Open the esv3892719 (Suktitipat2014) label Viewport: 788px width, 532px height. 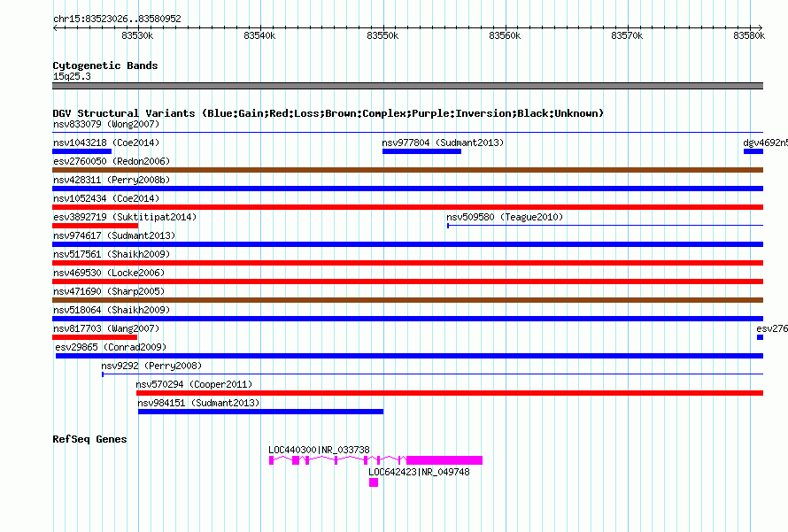coord(125,217)
